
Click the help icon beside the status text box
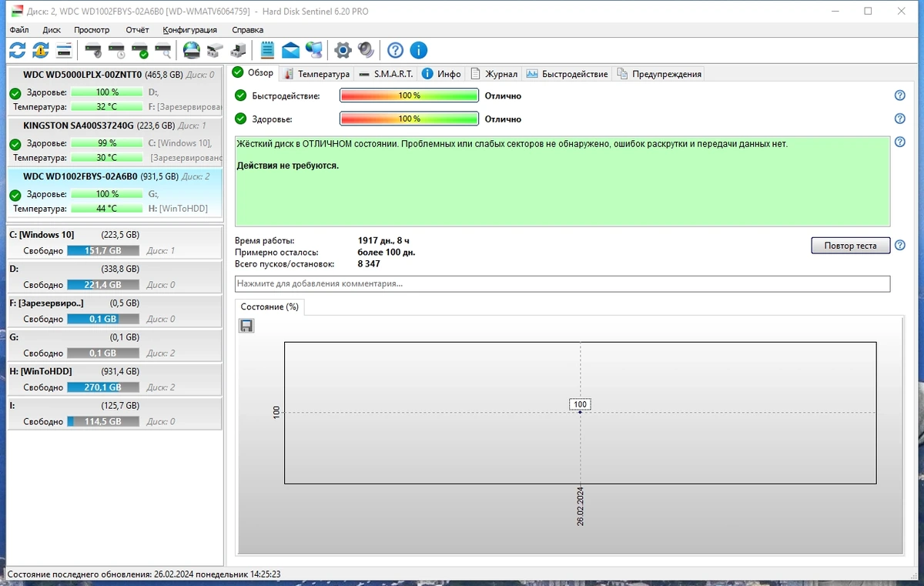coord(899,142)
